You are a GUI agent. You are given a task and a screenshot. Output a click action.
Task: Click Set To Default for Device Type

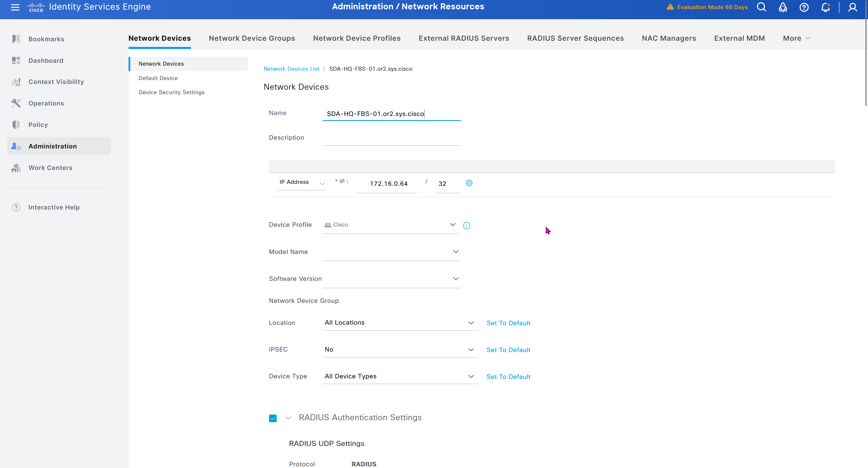tap(508, 377)
